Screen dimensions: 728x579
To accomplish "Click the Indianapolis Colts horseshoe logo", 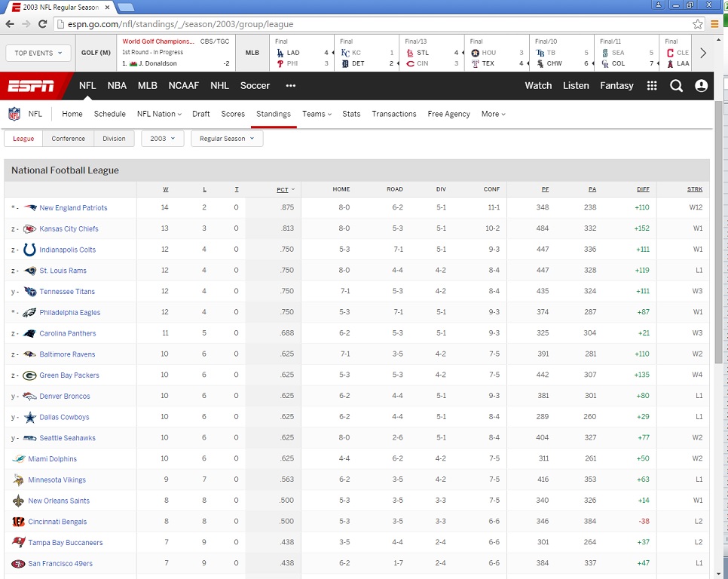I will point(29,250).
